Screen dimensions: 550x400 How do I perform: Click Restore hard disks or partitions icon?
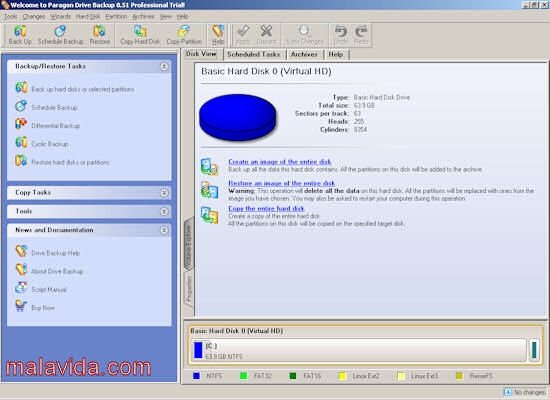pyautogui.click(x=21, y=161)
